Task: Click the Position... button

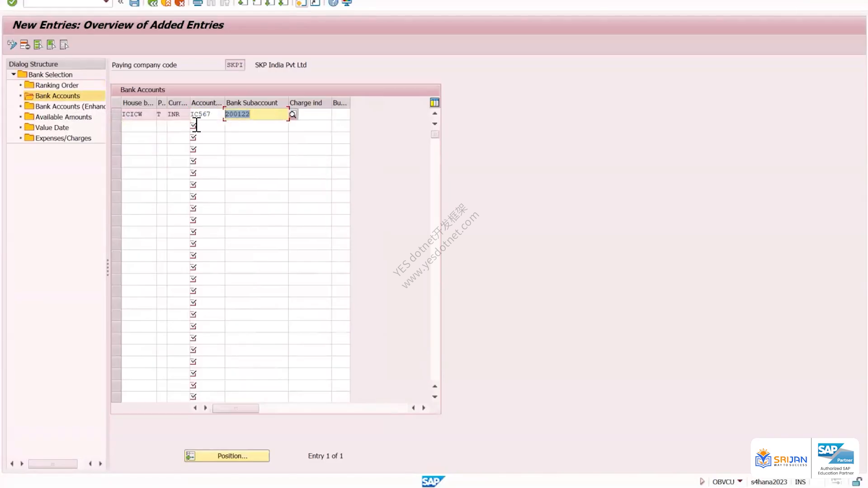Action: pos(227,456)
